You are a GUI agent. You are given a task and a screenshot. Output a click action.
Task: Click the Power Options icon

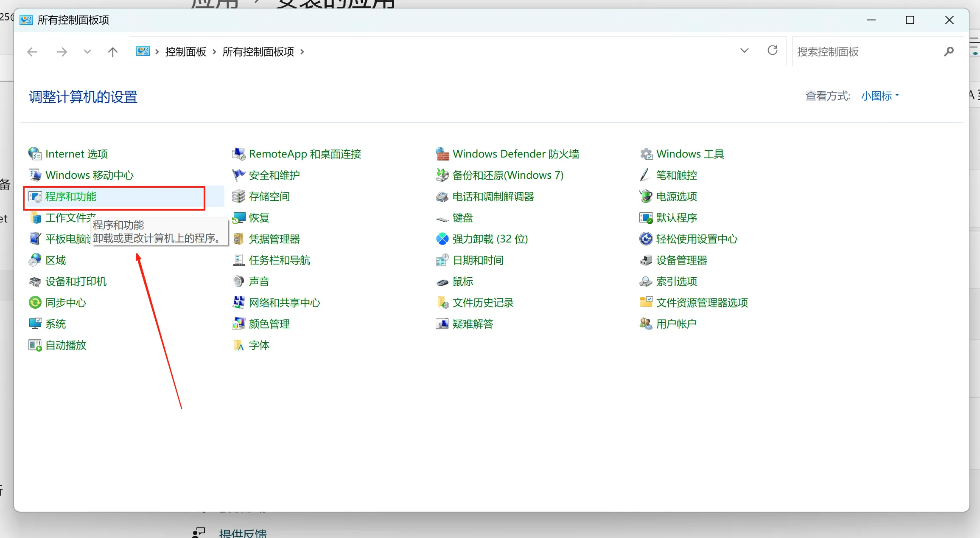(x=646, y=196)
